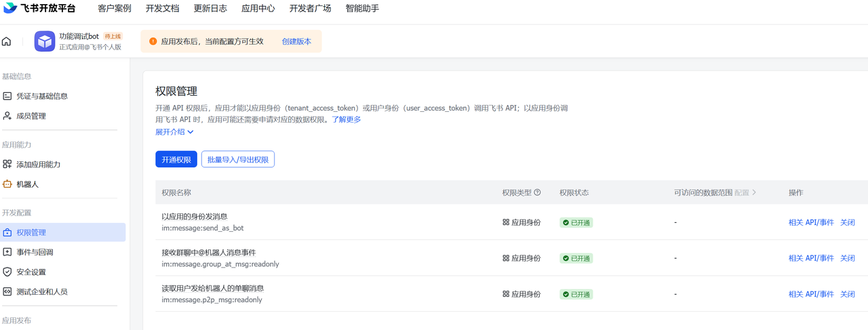Click 关闭 for p2p_msg permission

848,294
